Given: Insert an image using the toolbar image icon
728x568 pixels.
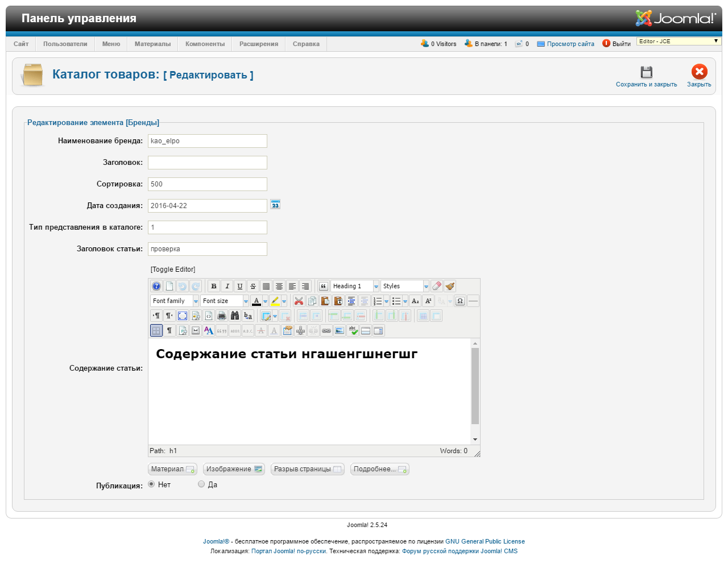Looking at the screenshot, I should coord(340,330).
